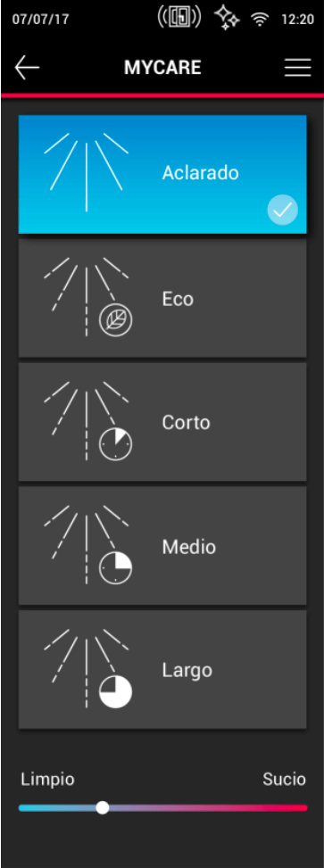The image size is (324, 868).
Task: Click the 12:20 clock display
Action: tap(297, 20)
